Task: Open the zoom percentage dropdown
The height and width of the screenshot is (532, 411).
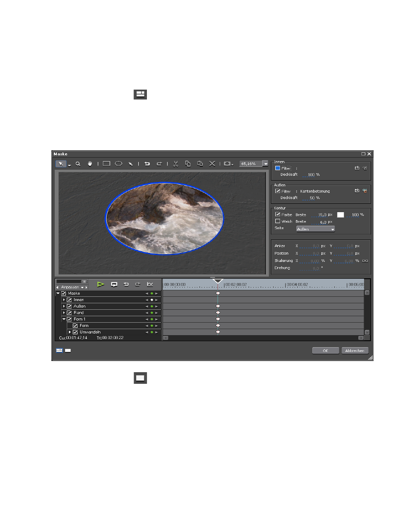Action: [265, 164]
